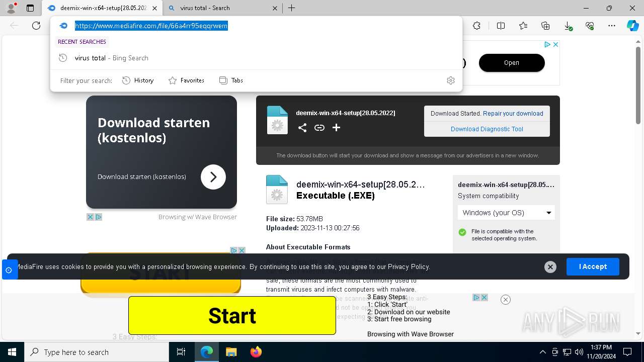Screen dimensions: 644x362
Task: Show hidden system tray icons
Action: click(x=542, y=352)
